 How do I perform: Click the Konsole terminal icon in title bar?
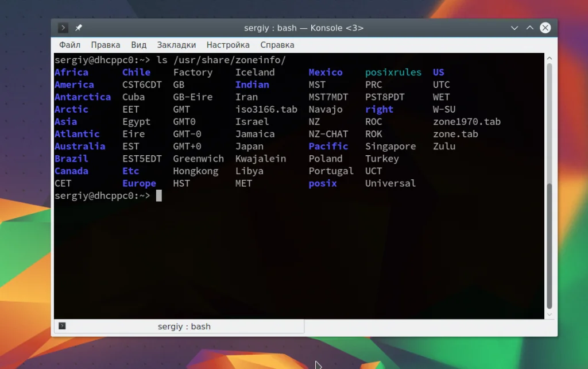pyautogui.click(x=63, y=28)
